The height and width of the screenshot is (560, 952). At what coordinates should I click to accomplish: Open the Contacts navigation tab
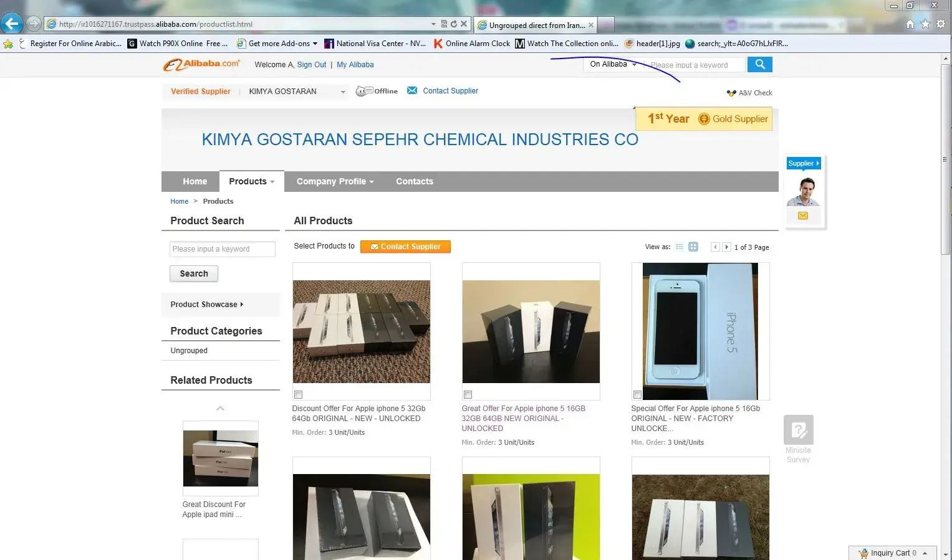(x=414, y=181)
